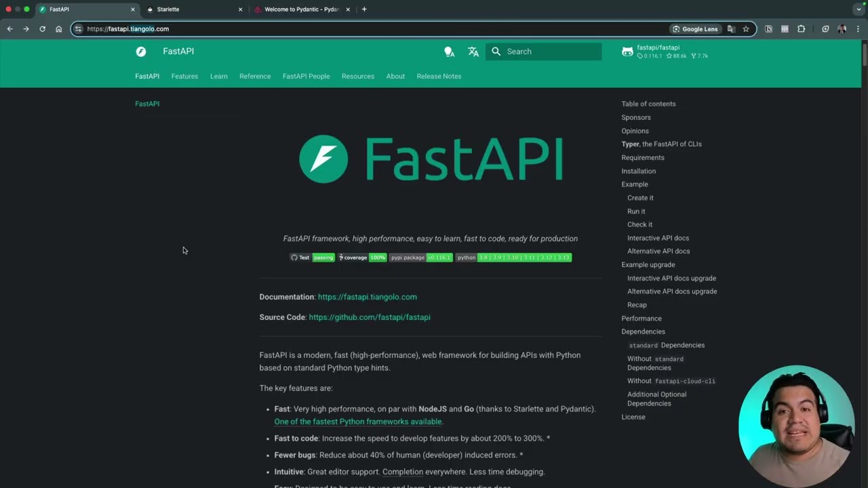Jump to Check it in table of contents
The image size is (868, 488).
click(x=639, y=224)
